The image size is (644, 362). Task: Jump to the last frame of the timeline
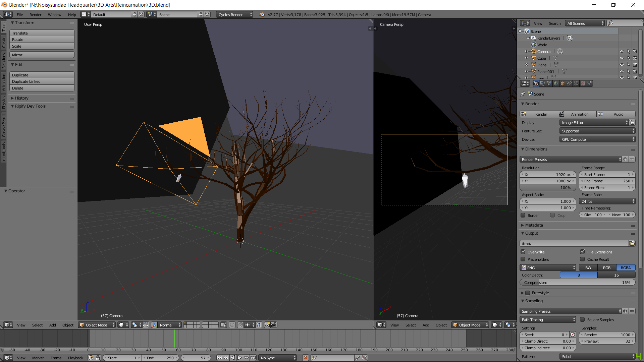coord(253,358)
